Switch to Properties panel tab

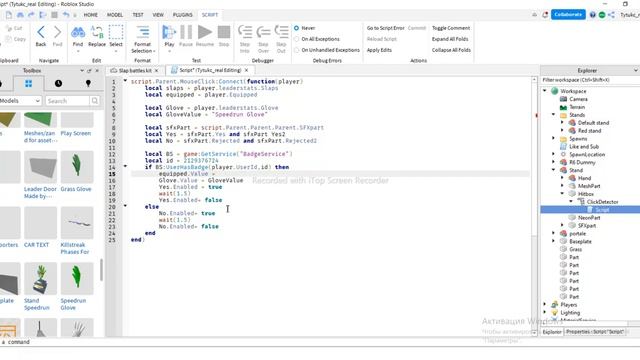pos(595,332)
